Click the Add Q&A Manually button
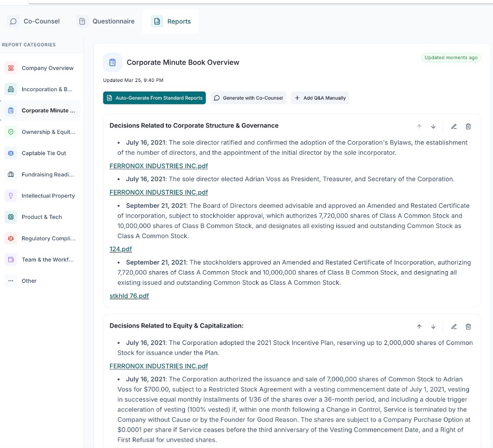 coord(320,97)
